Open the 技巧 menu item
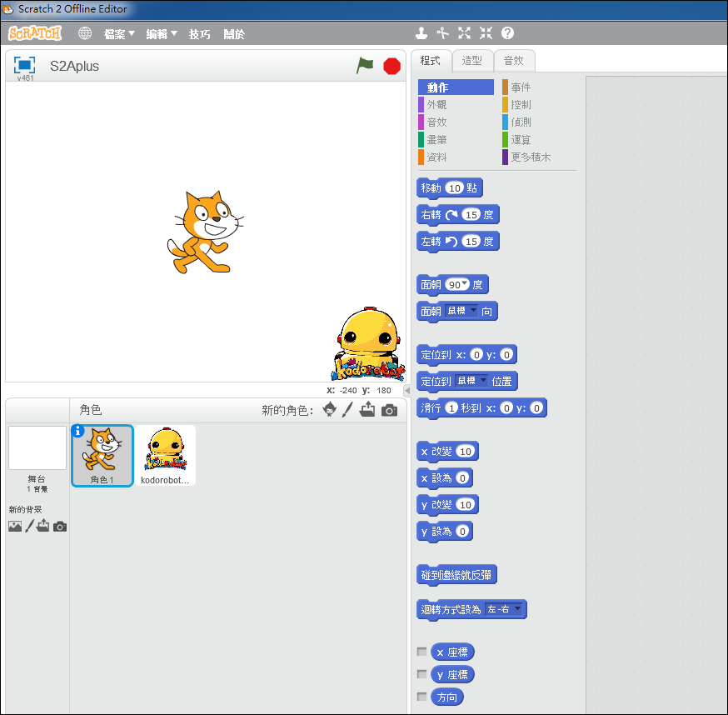 coord(200,34)
